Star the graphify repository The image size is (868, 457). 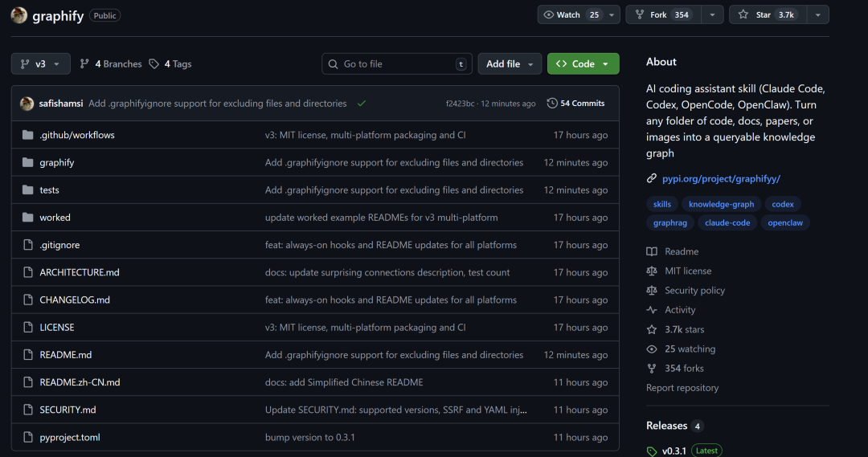[x=764, y=14]
